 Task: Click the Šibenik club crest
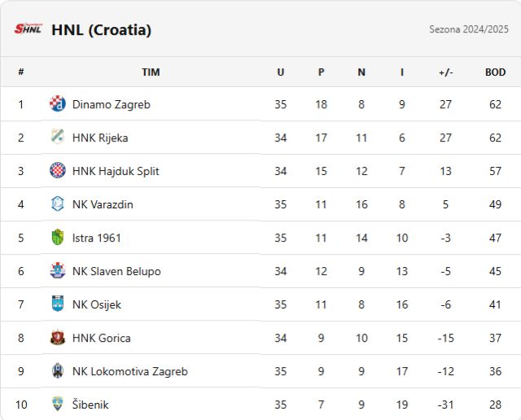coord(57,405)
